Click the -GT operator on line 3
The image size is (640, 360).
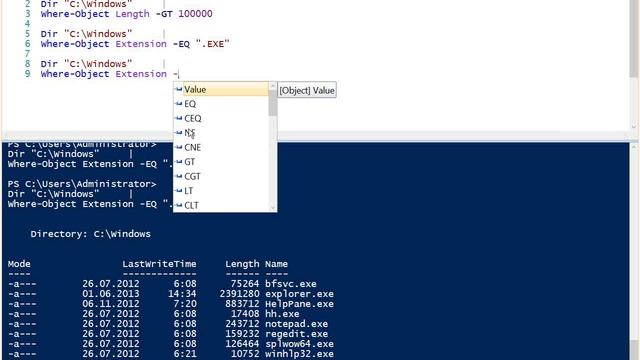164,14
